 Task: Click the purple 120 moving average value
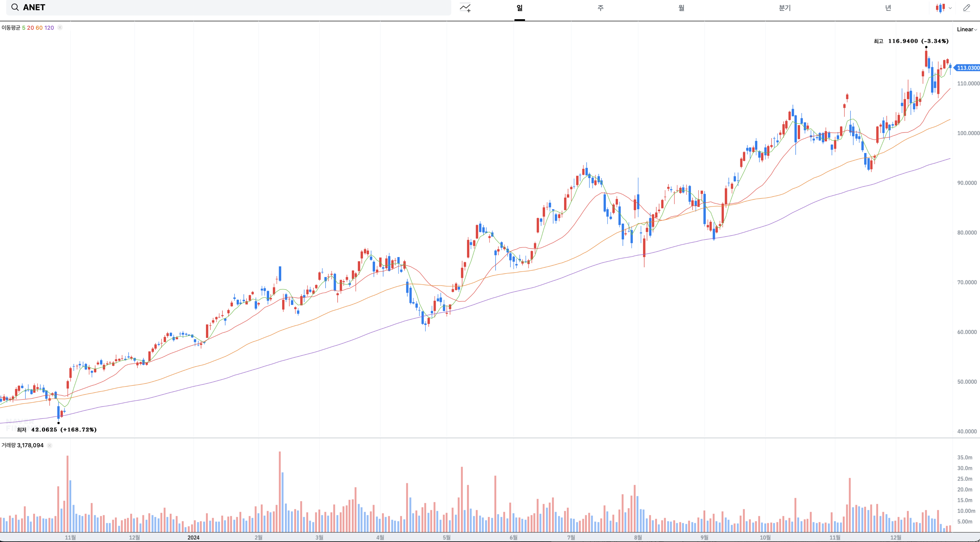[x=49, y=28]
